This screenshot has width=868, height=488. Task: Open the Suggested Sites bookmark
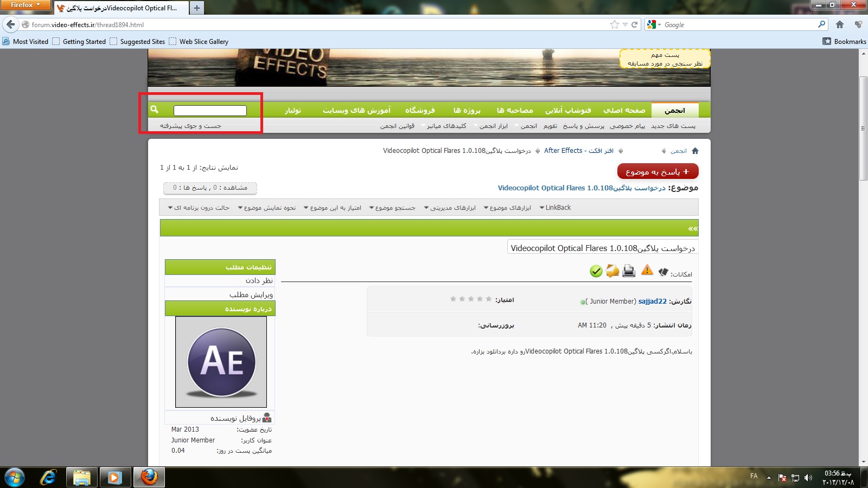[x=137, y=41]
